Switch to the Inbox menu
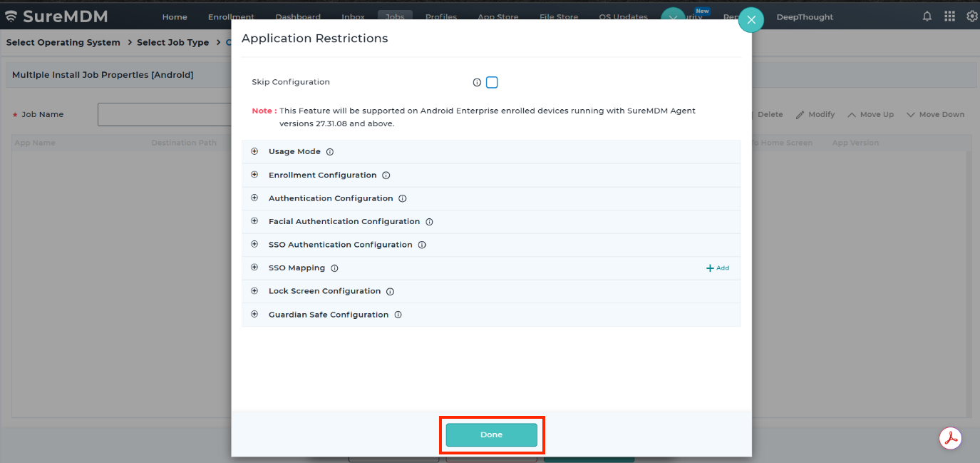Screen dimensions: 980x463 point(353,17)
